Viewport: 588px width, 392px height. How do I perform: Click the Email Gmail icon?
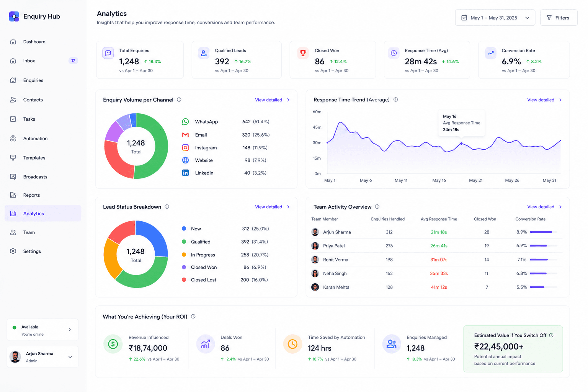click(185, 135)
